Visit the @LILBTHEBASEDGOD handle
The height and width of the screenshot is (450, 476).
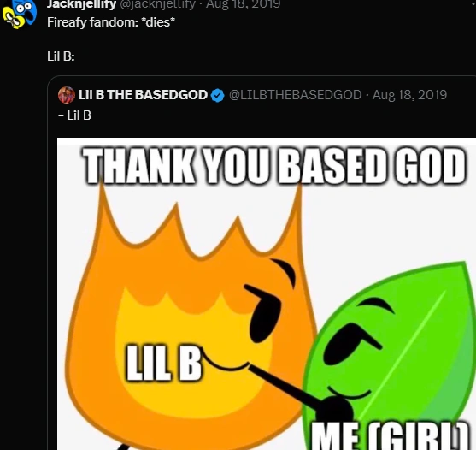click(296, 95)
